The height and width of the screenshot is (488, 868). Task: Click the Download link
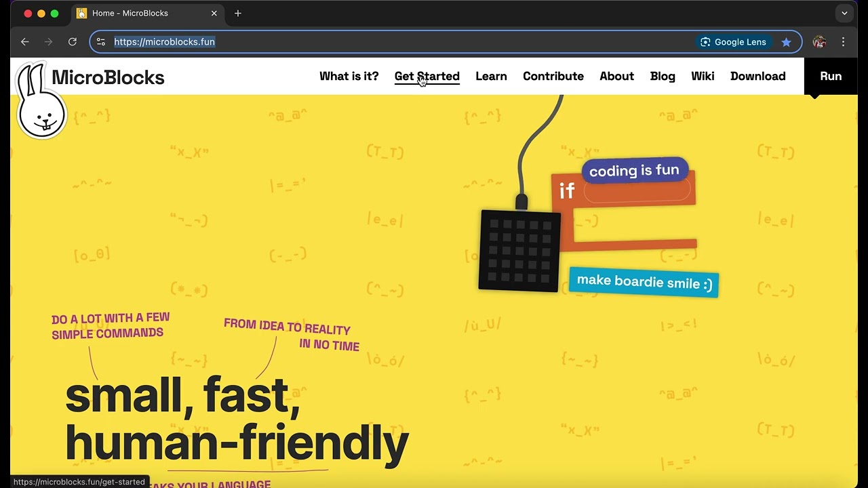(758, 76)
